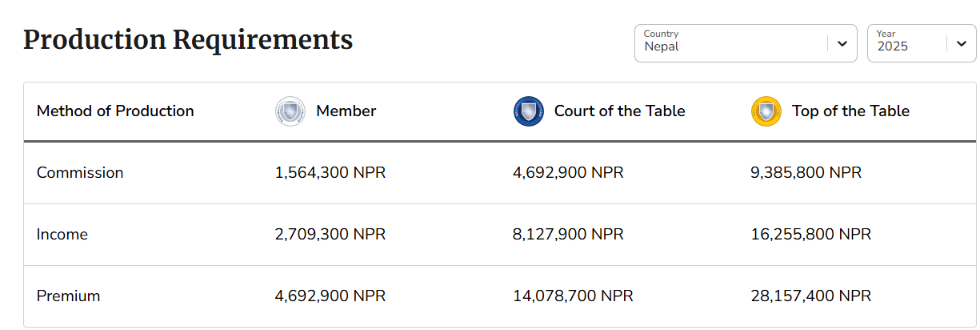Click the Member commission value 1,564,300 NPR
This screenshot has height=330, width=980.
[x=330, y=173]
